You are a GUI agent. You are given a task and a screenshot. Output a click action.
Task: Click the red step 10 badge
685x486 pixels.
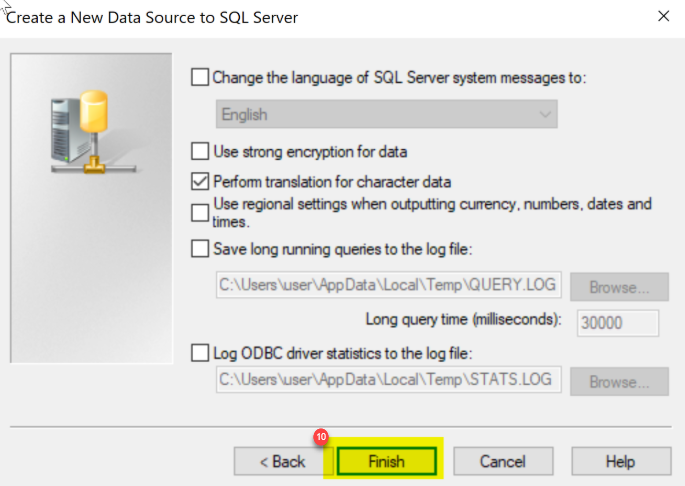pos(321,437)
